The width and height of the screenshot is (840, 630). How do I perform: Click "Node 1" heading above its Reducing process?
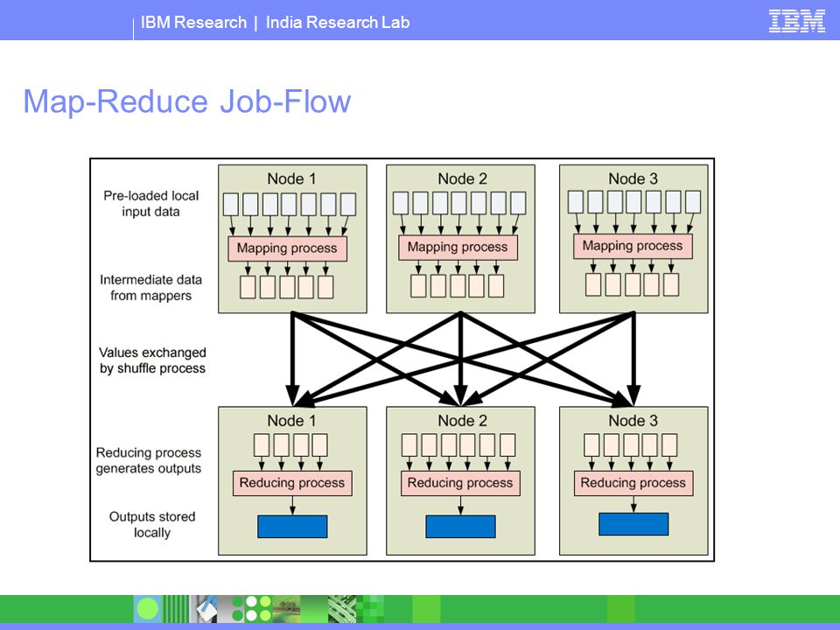292,421
